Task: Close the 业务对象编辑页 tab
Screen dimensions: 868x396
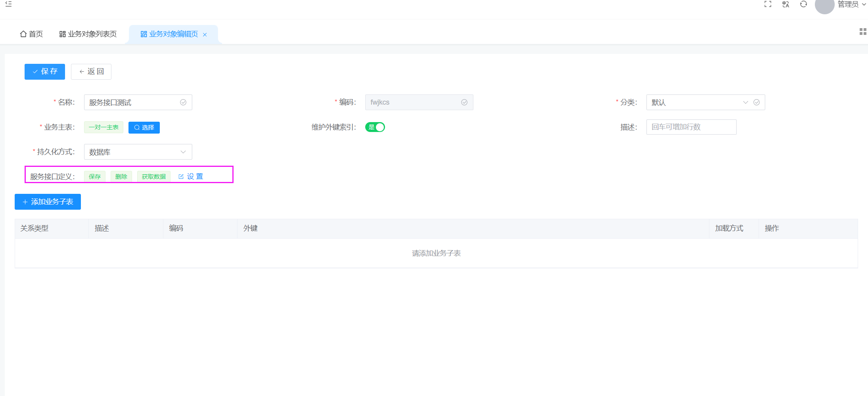Action: coord(205,34)
